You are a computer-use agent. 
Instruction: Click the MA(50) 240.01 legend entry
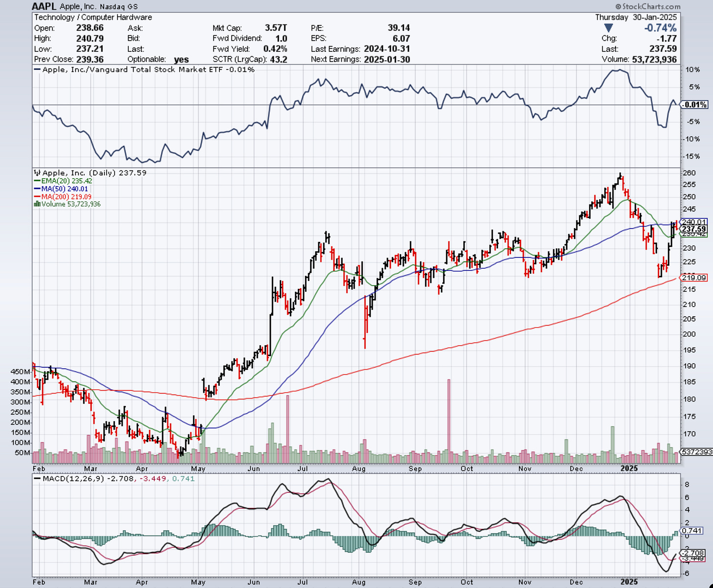[61, 188]
